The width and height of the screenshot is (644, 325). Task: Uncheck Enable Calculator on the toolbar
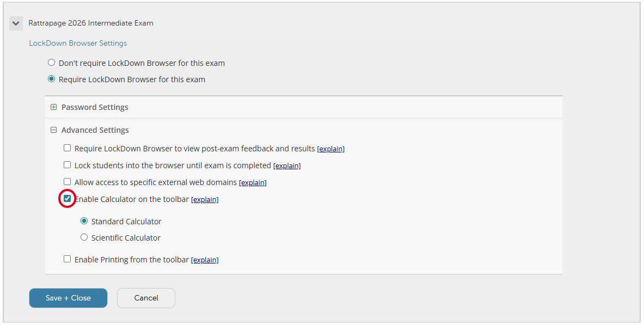68,199
